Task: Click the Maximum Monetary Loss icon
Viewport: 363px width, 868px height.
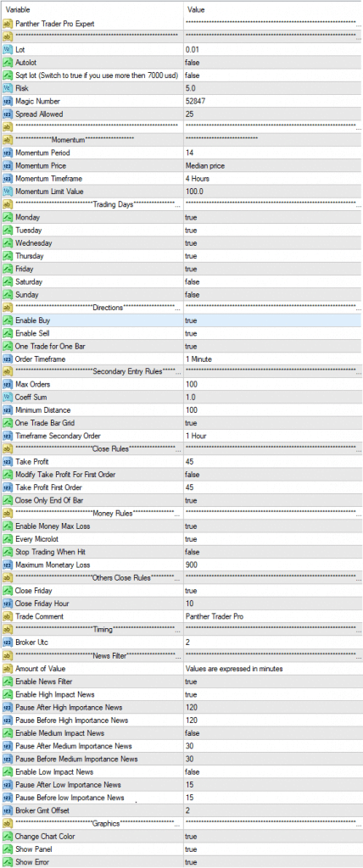Action: [7, 565]
